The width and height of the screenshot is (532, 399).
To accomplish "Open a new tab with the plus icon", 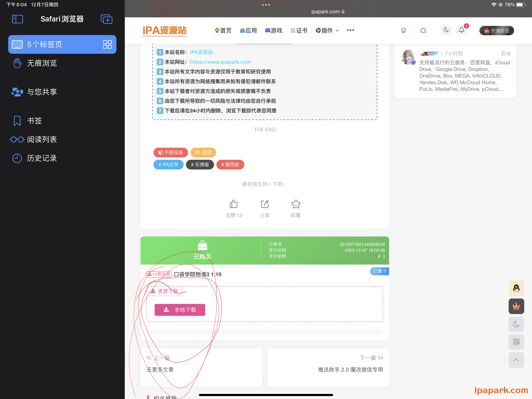I will coord(107,19).
